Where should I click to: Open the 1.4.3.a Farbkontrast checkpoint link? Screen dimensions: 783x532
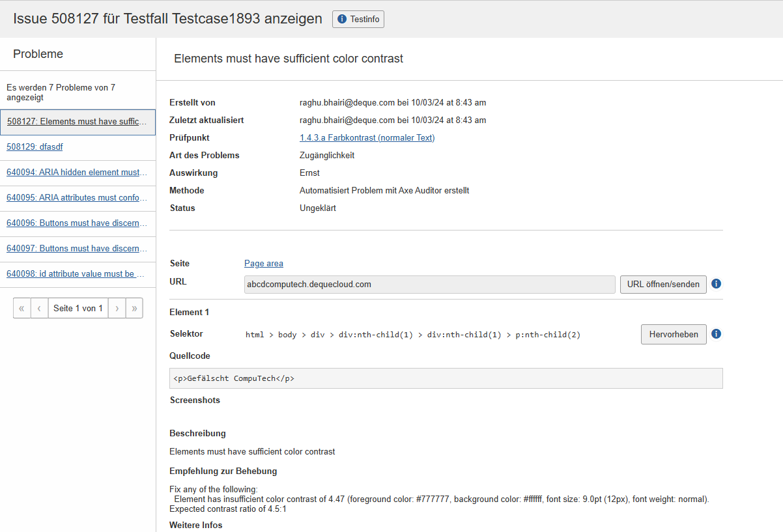pyautogui.click(x=367, y=137)
